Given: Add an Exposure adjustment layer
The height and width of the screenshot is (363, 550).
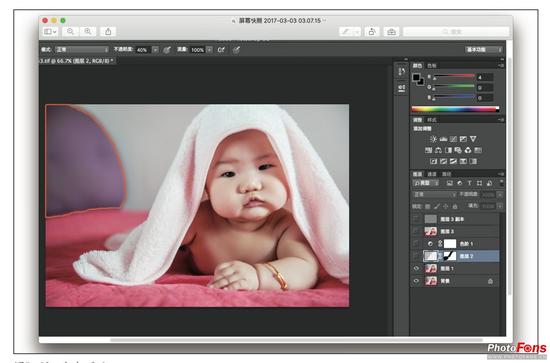Looking at the screenshot, I should click(463, 139).
